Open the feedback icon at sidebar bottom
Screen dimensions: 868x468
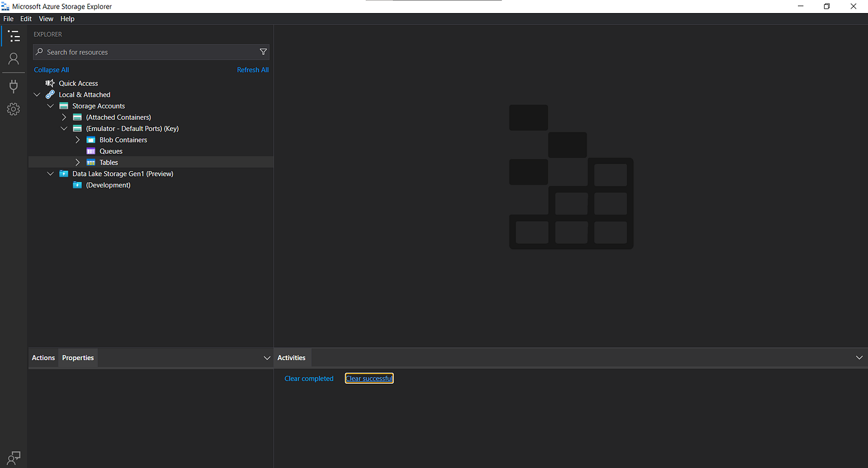14,458
